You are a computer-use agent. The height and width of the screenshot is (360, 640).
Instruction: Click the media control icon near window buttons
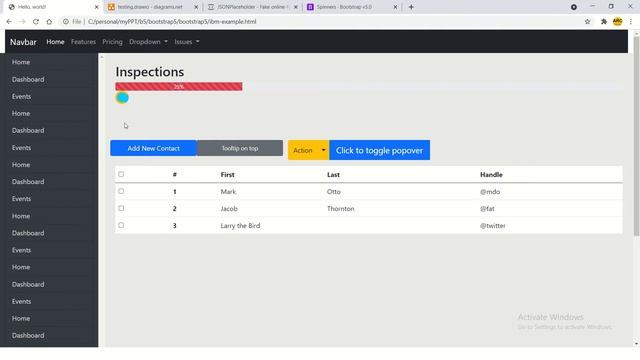[x=574, y=7]
